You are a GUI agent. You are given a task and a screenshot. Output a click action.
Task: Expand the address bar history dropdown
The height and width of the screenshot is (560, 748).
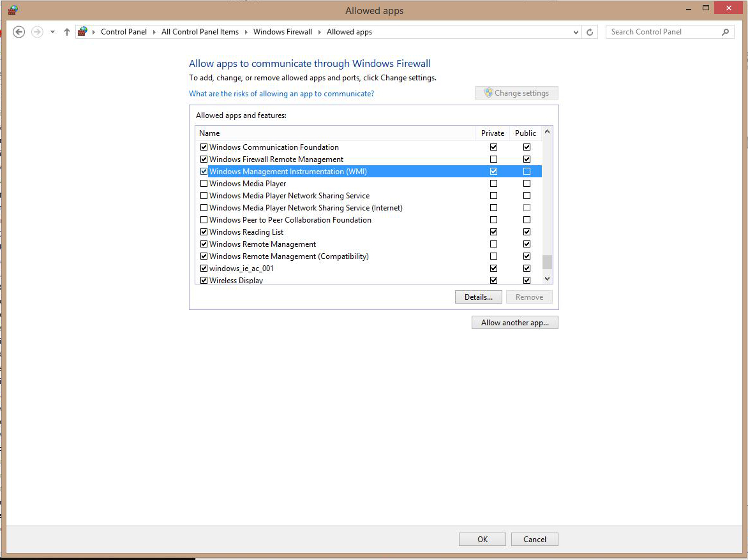coord(576,32)
